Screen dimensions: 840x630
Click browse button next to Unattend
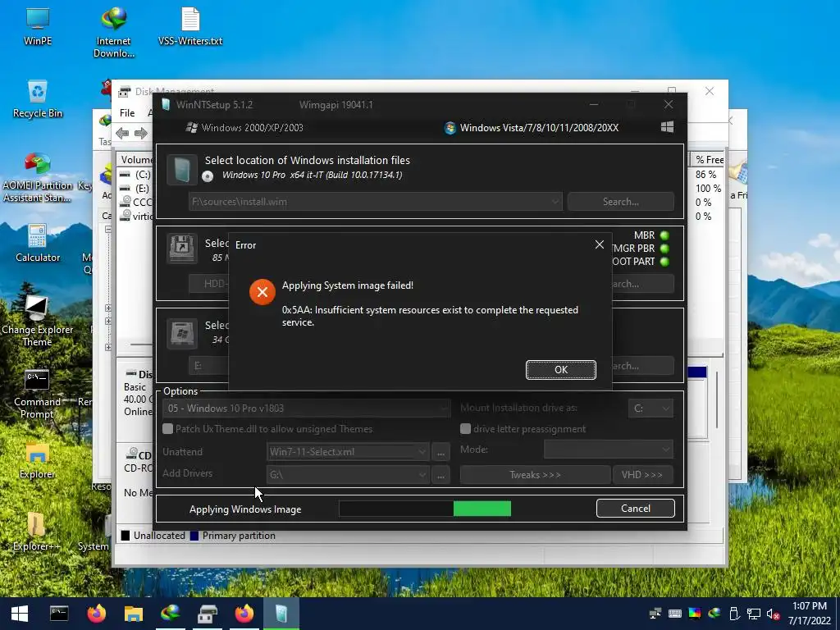coord(441,452)
